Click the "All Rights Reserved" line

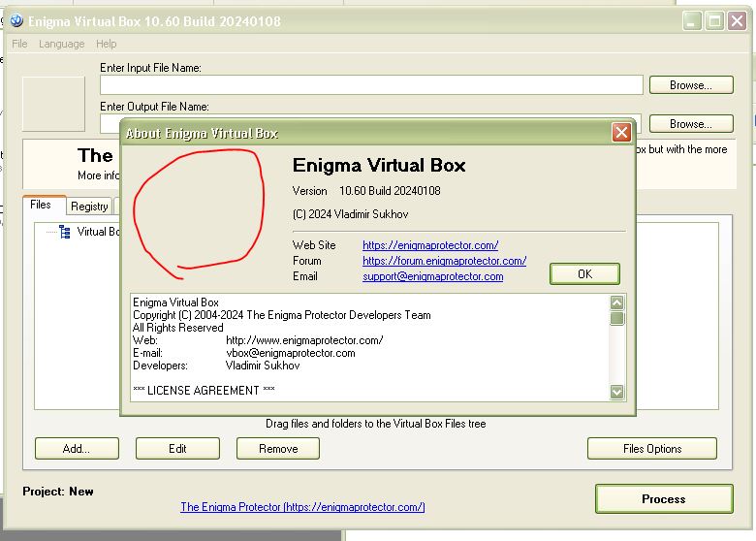pyautogui.click(x=178, y=328)
